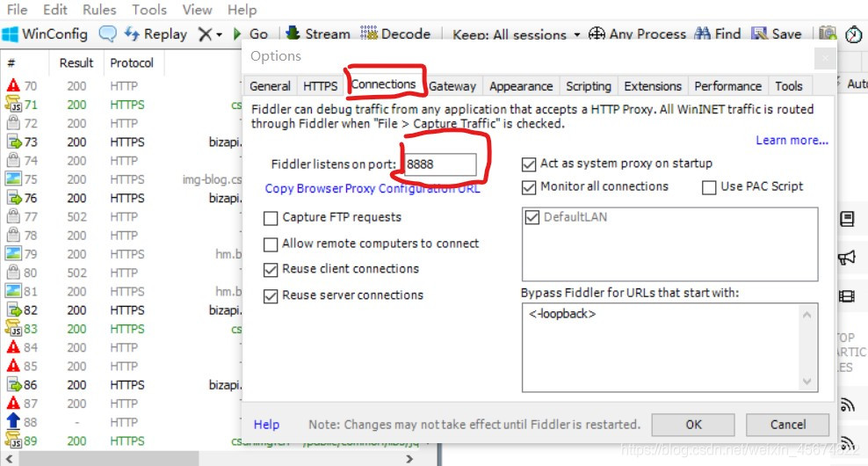Screen dimensions: 868x466
Task: Click the Go toolbar button
Action: point(250,33)
